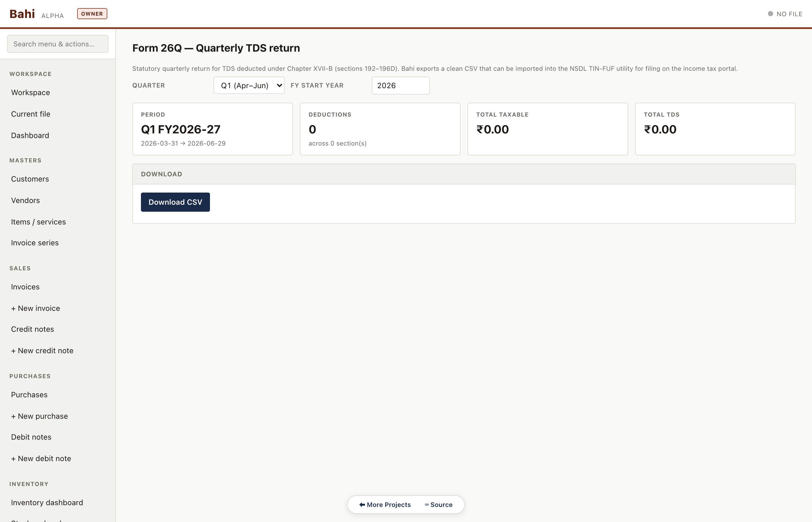Click the OWNER role badge
This screenshot has height=522, width=812.
(x=92, y=14)
